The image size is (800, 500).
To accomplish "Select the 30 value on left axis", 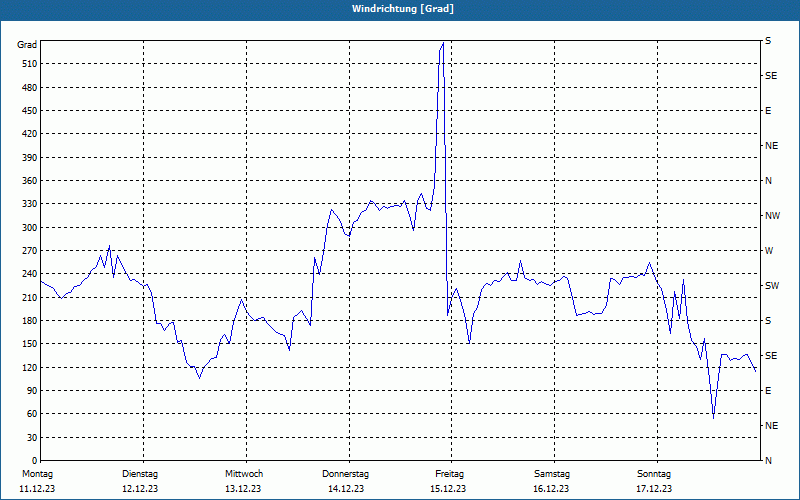I will [32, 437].
